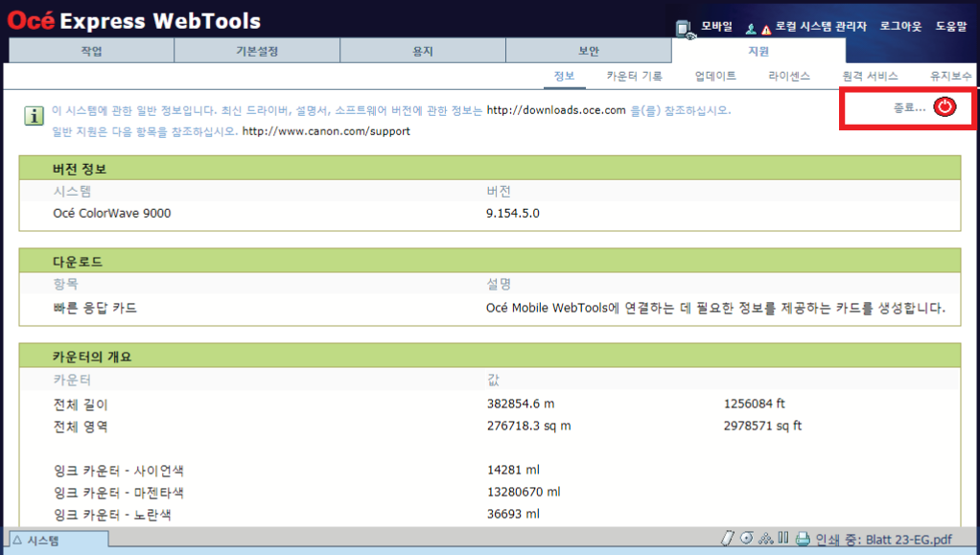Click the value 1256084 ft
Screen dimensions: 980x555
755,404
